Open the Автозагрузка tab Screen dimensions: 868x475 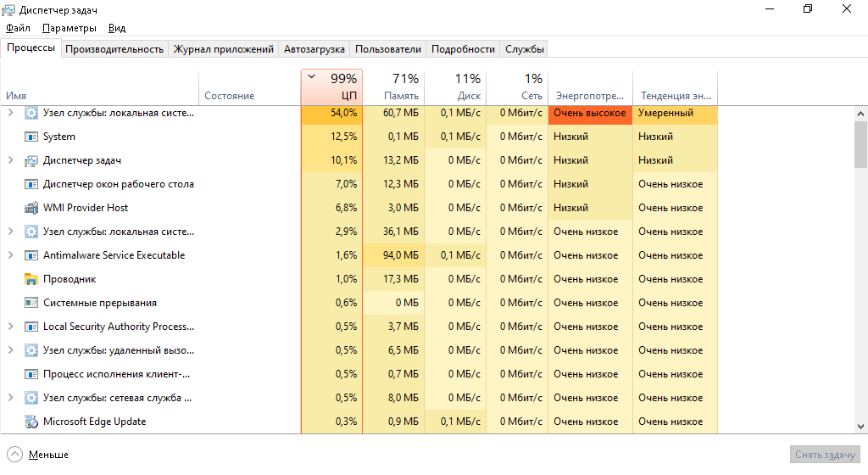314,49
